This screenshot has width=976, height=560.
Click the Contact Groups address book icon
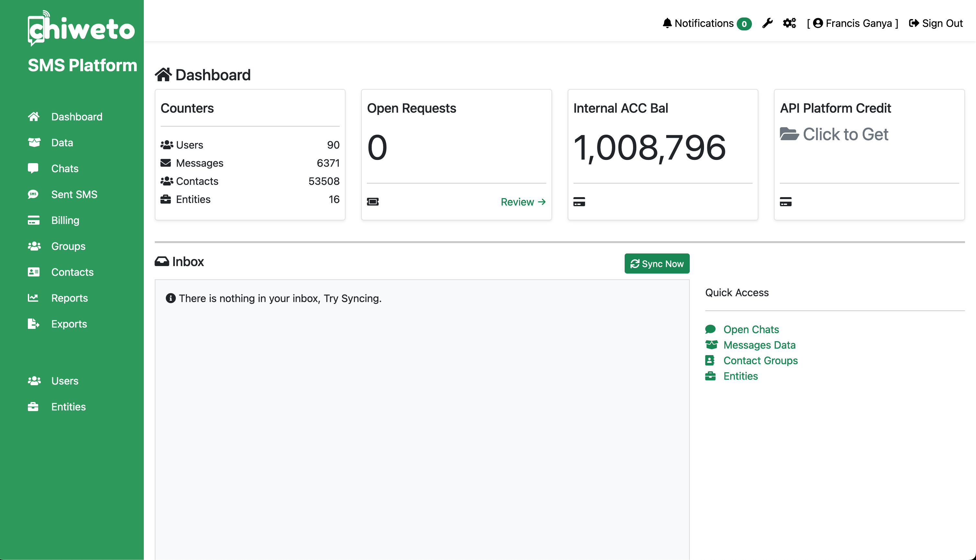click(710, 360)
